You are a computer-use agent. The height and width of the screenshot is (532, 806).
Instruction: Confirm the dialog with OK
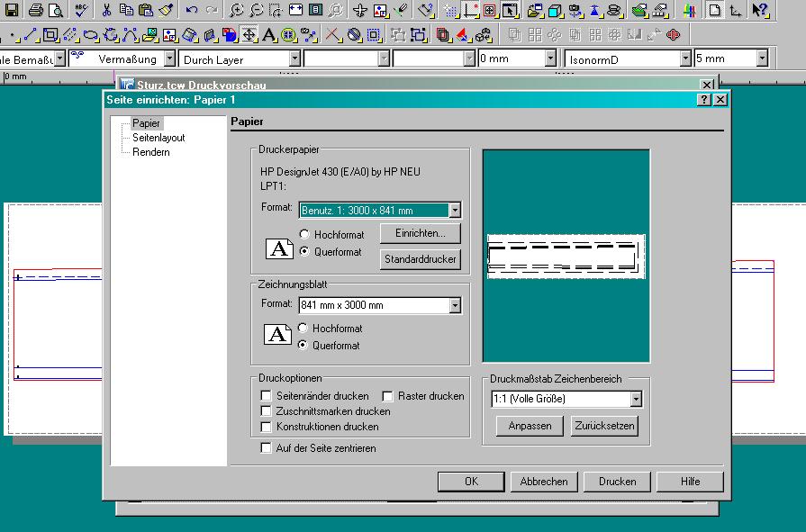(x=471, y=482)
